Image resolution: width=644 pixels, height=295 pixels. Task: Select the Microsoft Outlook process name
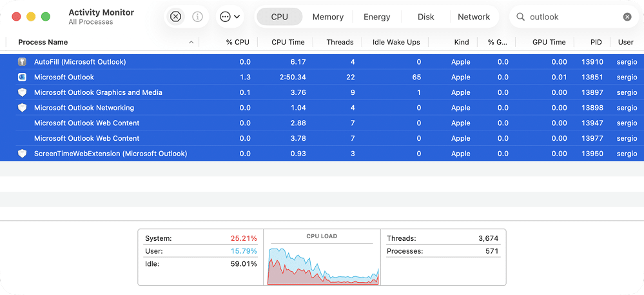pyautogui.click(x=64, y=77)
